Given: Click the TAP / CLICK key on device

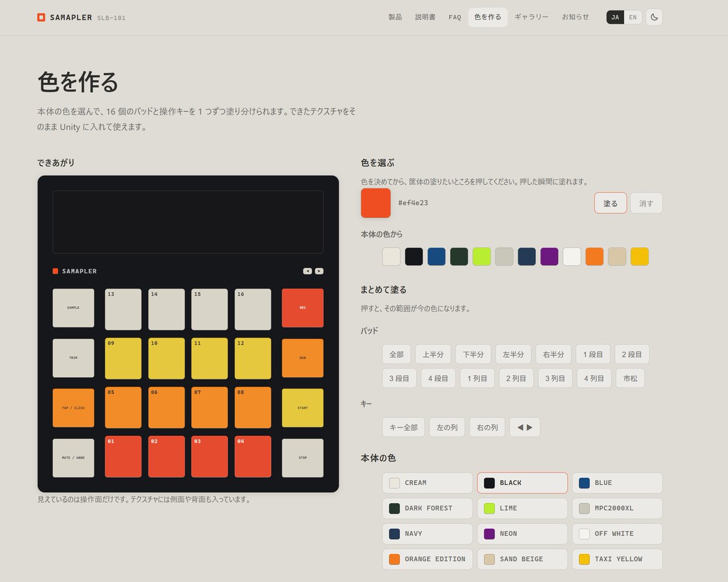Looking at the screenshot, I should 73,408.
